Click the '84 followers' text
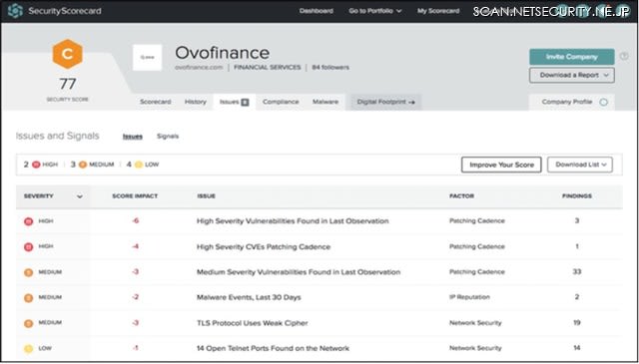Screen dimensions: 639x364 point(330,68)
